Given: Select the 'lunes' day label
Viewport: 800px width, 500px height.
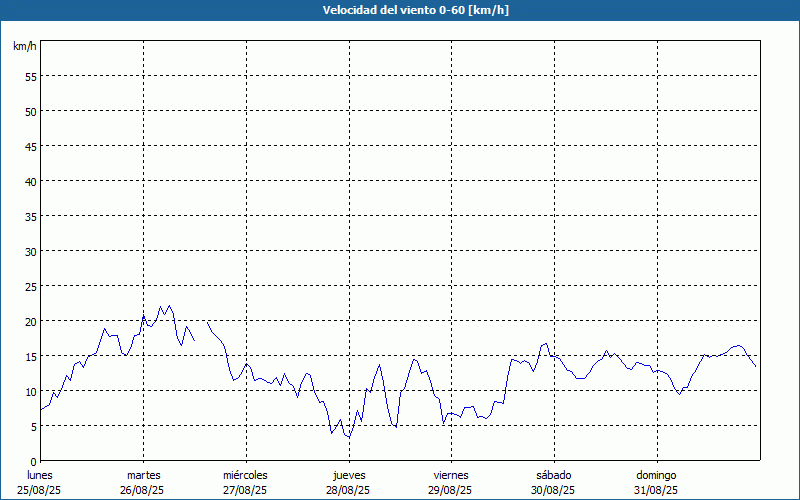Looking at the screenshot, I should point(40,475).
